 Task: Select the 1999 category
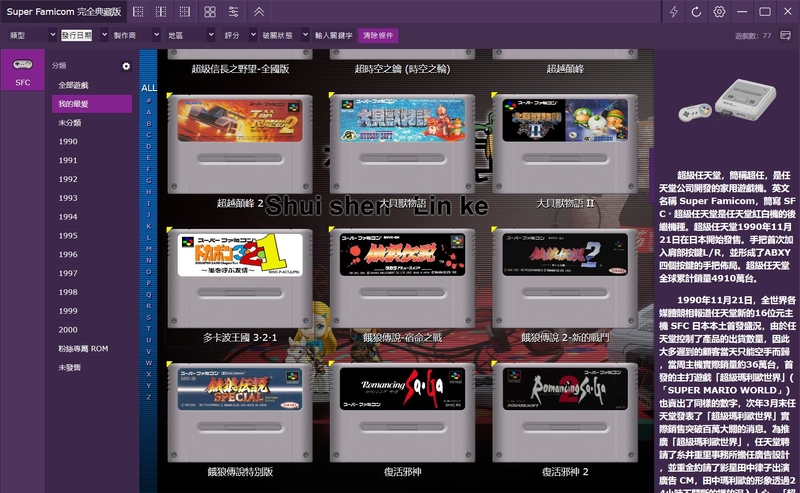coord(92,311)
